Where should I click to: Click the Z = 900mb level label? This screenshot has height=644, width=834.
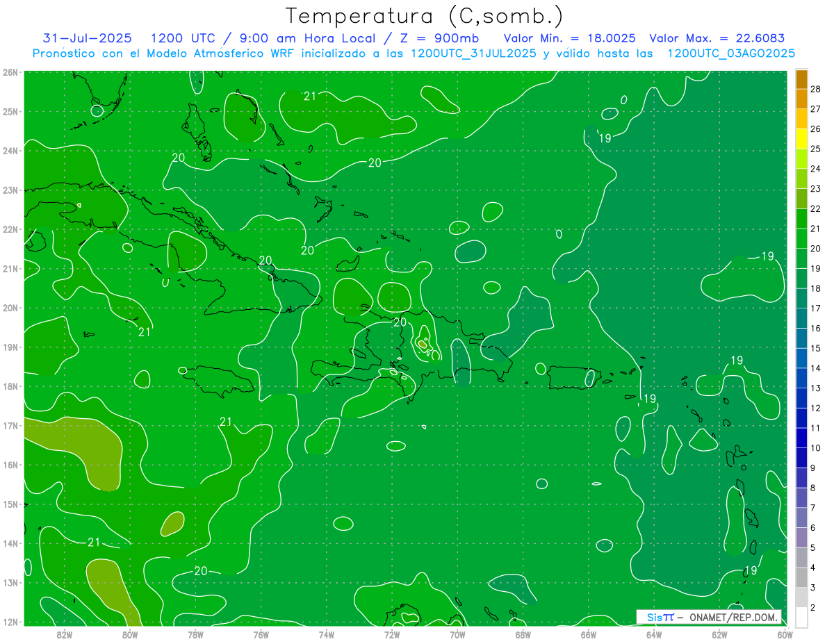click(429, 38)
